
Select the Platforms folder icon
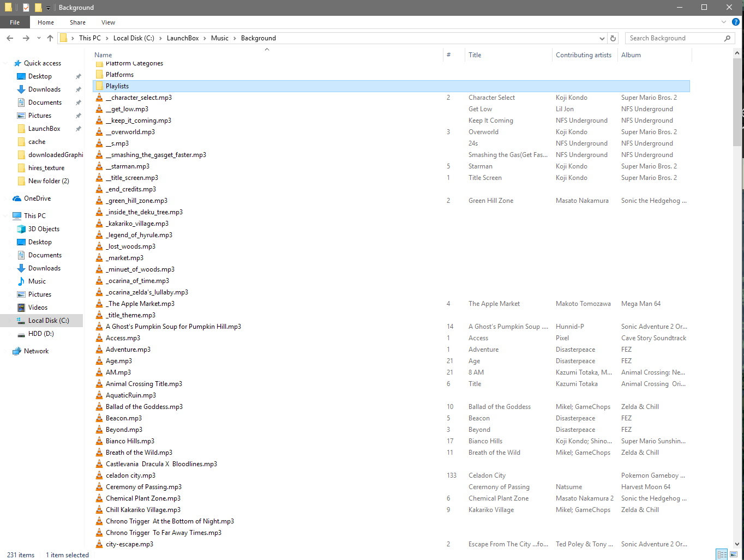coord(99,75)
